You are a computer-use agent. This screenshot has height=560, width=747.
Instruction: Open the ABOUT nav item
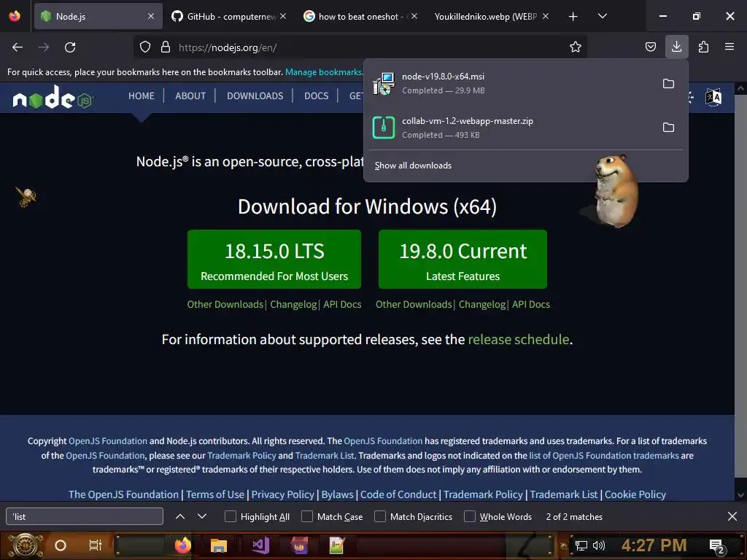[x=190, y=96]
